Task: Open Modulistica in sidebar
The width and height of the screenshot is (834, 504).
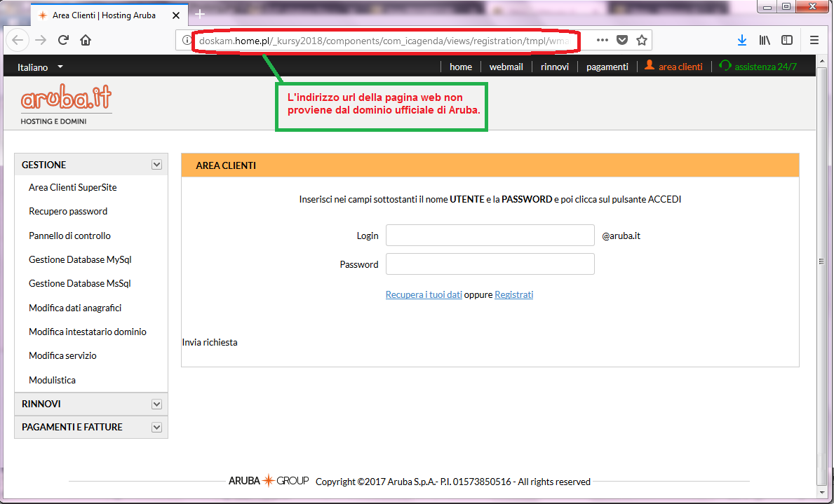Action: point(52,380)
